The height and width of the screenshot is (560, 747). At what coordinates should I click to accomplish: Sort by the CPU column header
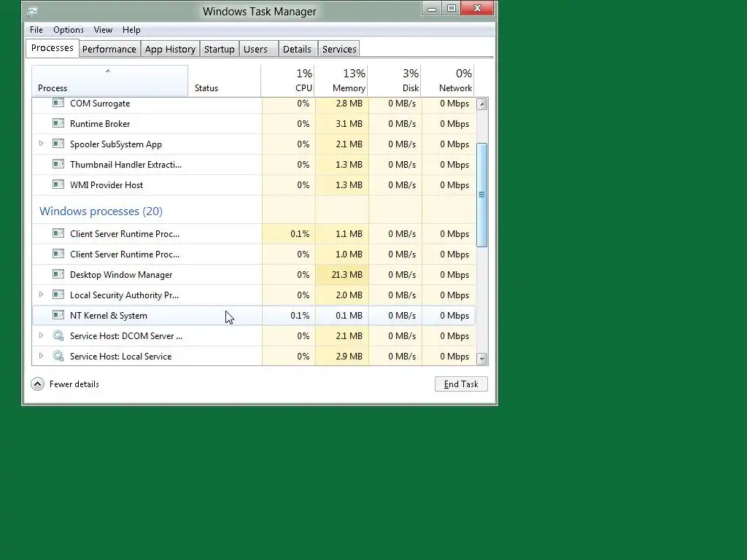[x=287, y=81]
